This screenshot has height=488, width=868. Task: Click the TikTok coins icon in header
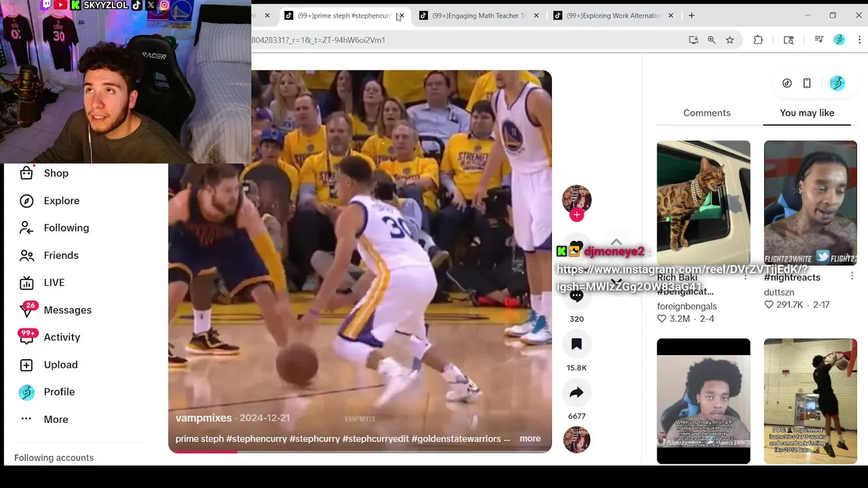pyautogui.click(x=787, y=83)
